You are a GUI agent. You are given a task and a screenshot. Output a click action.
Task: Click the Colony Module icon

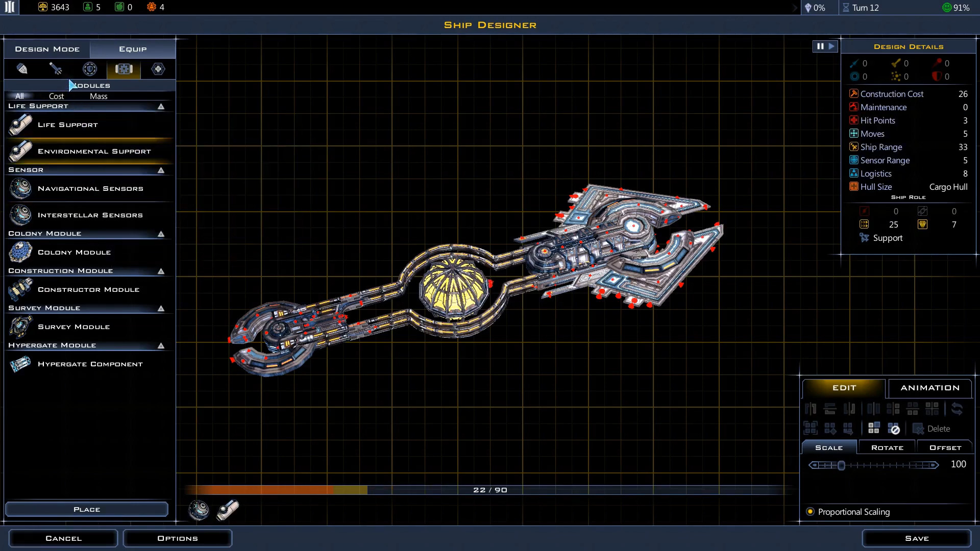coord(19,252)
